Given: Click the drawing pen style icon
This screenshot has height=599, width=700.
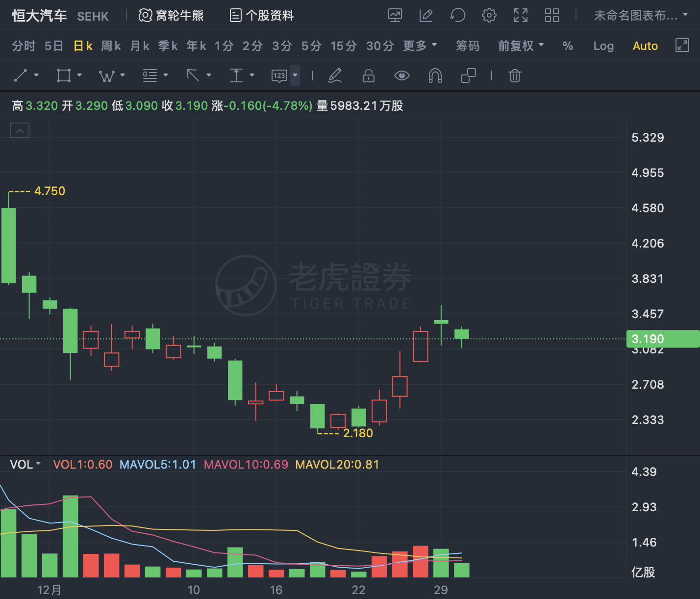Looking at the screenshot, I should click(335, 75).
